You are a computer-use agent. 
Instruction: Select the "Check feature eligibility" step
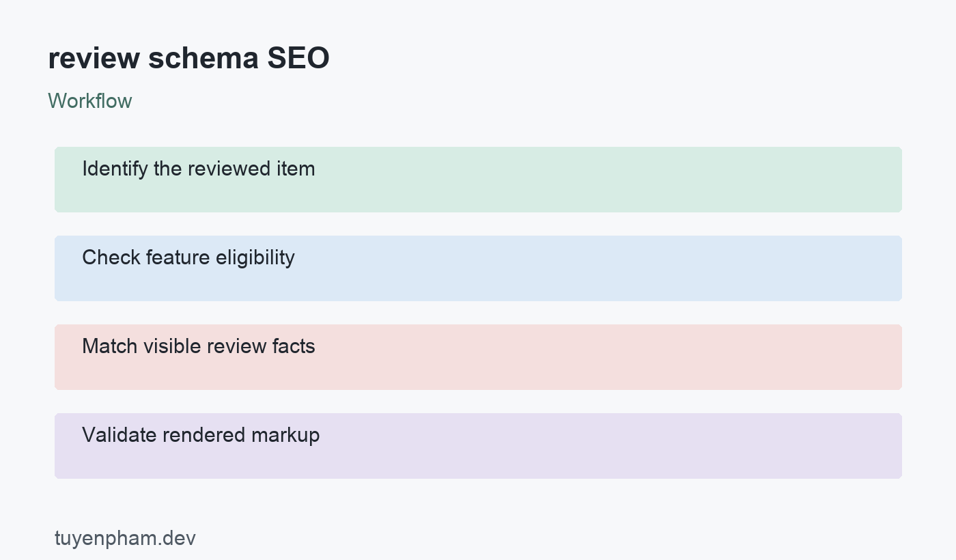(x=478, y=268)
